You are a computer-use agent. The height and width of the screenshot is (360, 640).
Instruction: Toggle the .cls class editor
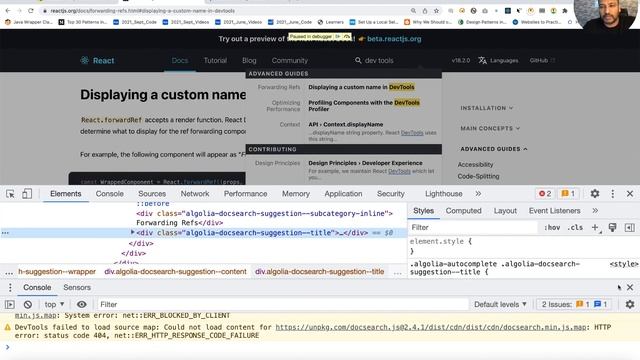[575, 228]
